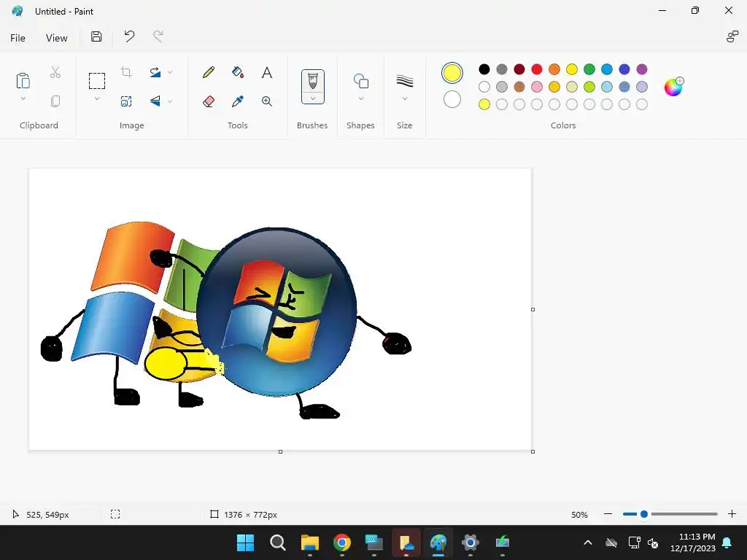Image resolution: width=747 pixels, height=560 pixels.
Task: Click the 50% zoom level text
Action: click(x=579, y=515)
